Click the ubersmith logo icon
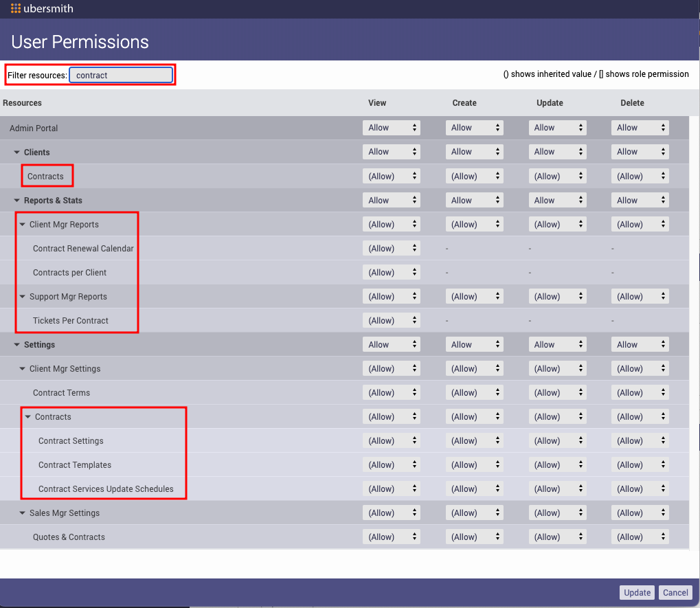The image size is (700, 608). pos(16,9)
